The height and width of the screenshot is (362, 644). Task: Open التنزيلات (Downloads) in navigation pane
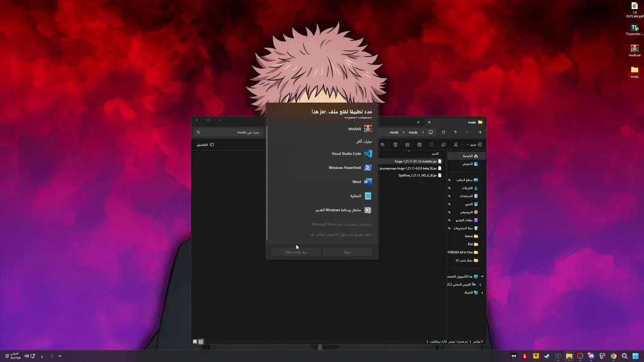[467, 188]
